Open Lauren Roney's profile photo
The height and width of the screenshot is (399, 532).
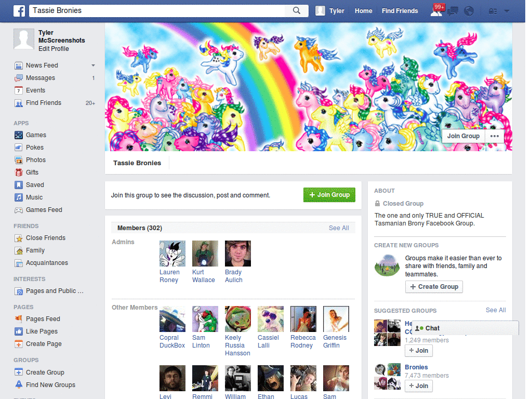click(172, 254)
